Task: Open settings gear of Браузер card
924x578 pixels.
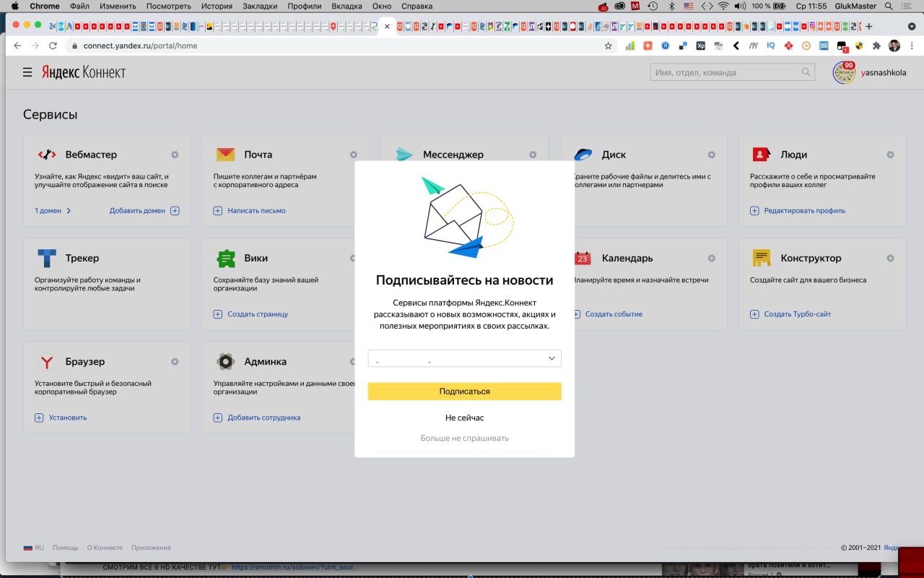Action: 175,361
